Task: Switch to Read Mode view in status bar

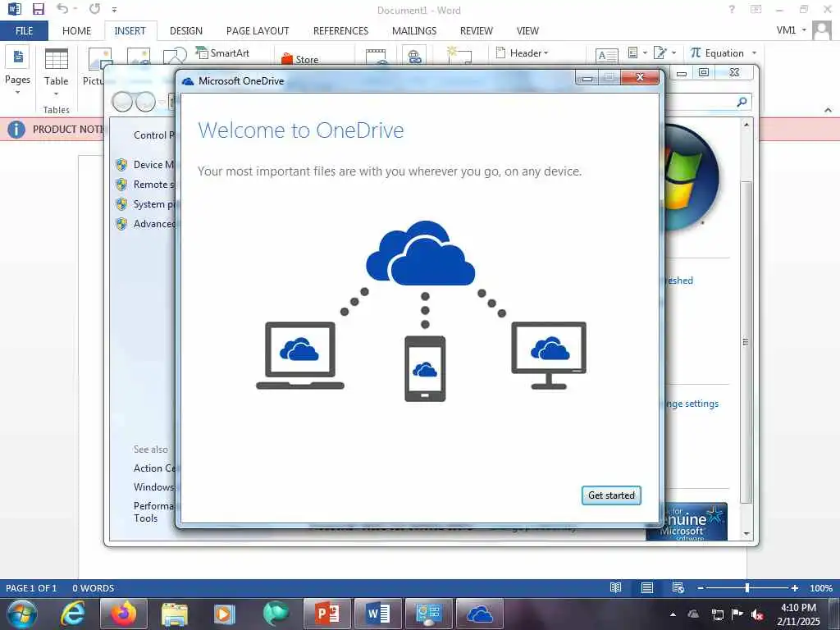Action: tap(615, 587)
